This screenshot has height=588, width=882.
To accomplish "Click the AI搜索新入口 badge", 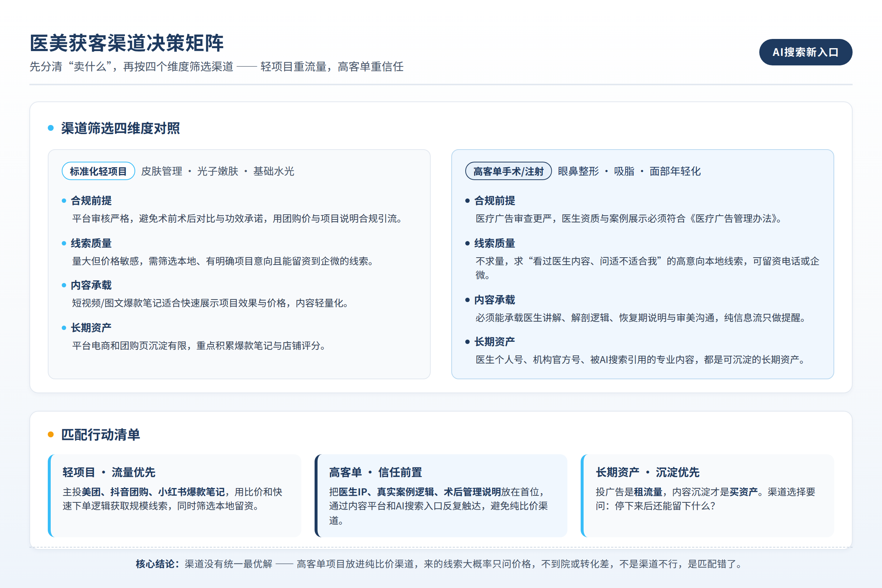I will tap(806, 52).
